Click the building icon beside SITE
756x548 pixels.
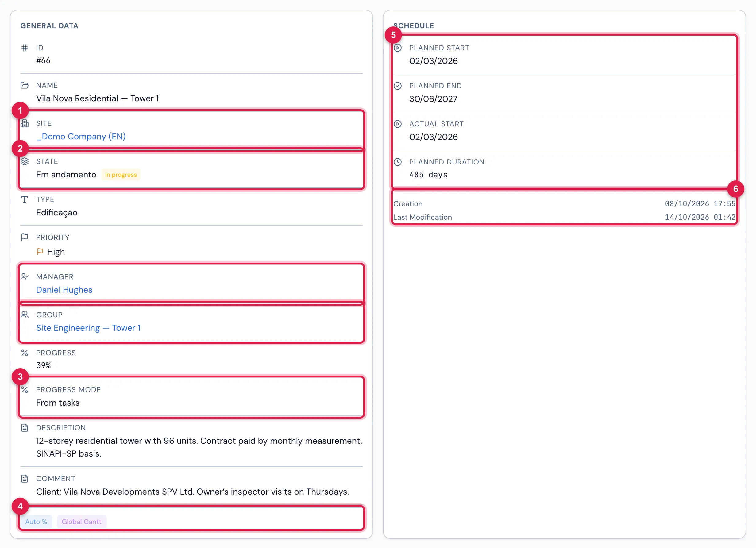[x=24, y=123]
